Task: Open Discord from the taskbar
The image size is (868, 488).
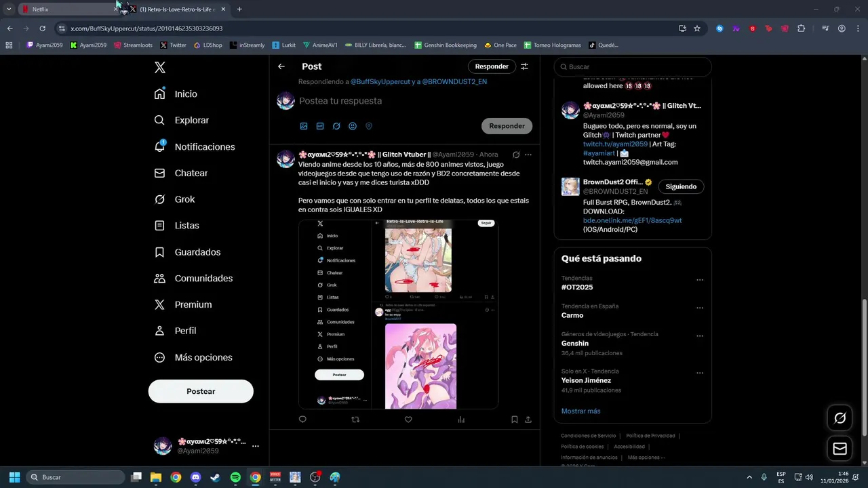Action: [x=196, y=477]
